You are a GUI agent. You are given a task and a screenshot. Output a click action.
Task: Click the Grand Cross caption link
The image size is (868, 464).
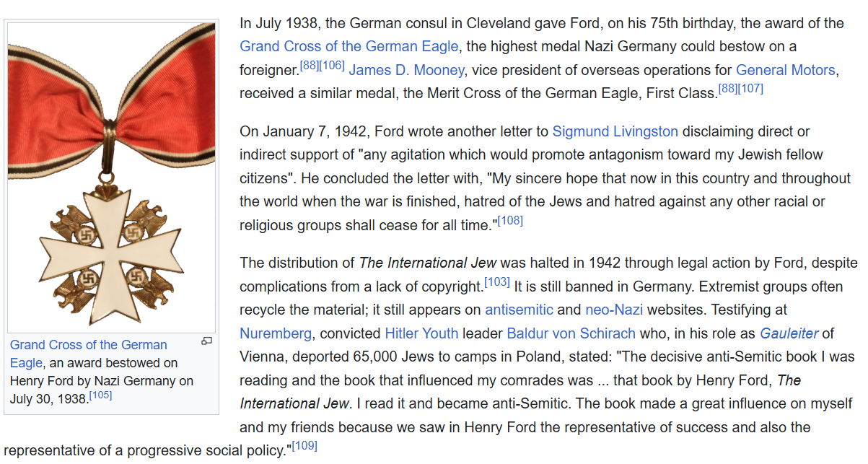tap(89, 354)
